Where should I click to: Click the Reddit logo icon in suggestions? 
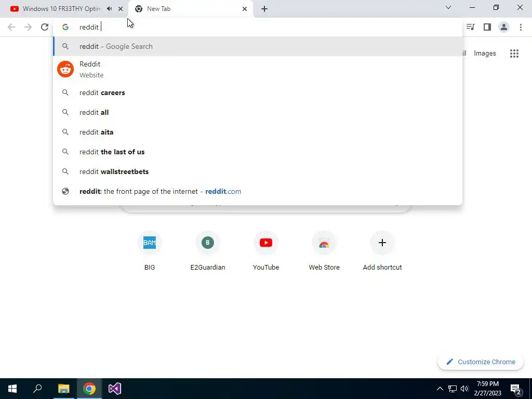[65, 69]
